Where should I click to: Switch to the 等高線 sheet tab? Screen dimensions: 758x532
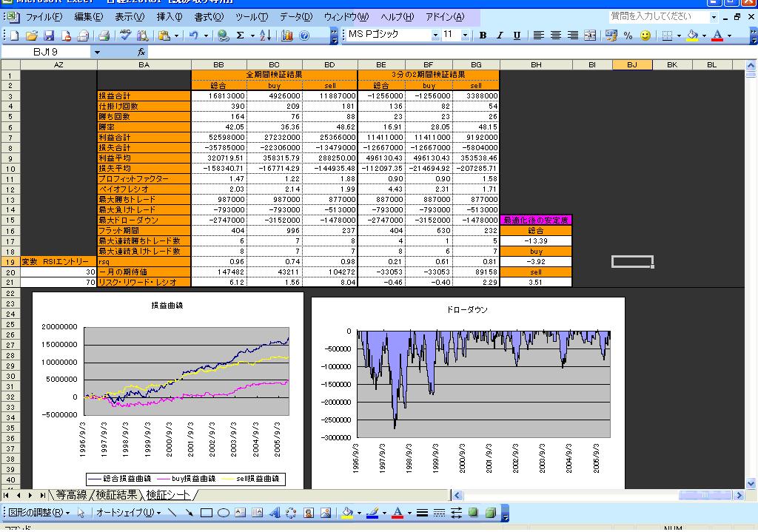[71, 495]
